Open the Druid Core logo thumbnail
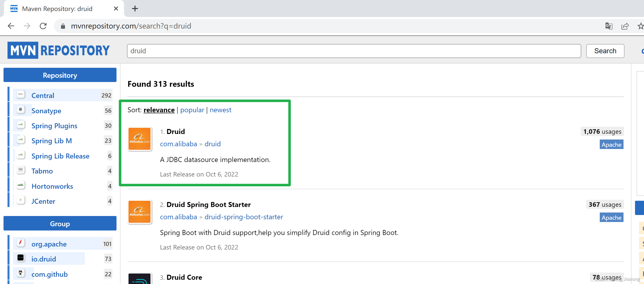This screenshot has width=644, height=284. [139, 279]
